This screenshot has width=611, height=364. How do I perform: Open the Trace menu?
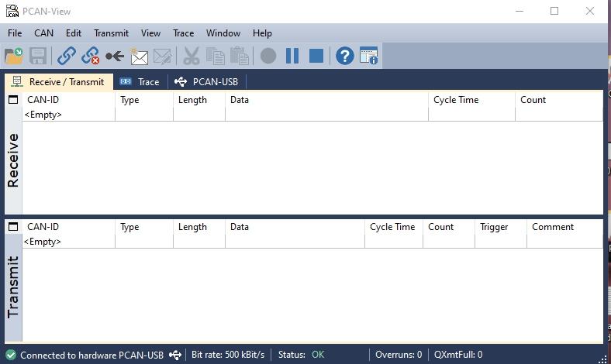[183, 33]
